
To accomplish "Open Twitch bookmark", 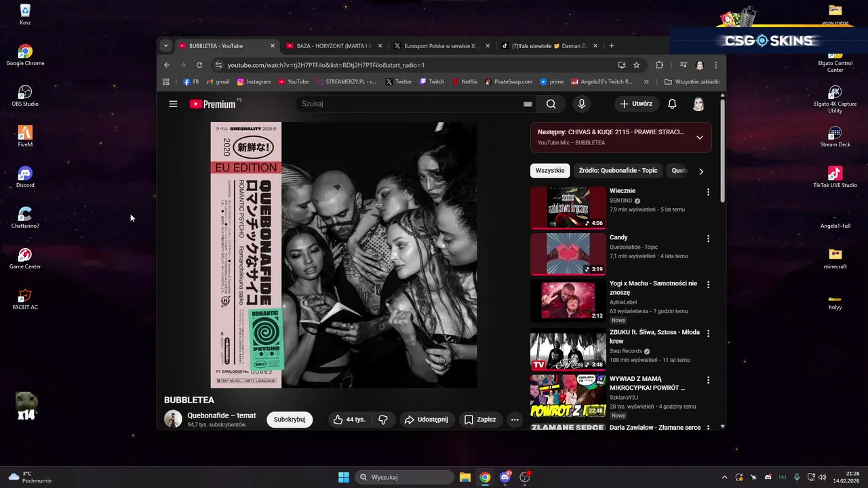I will [432, 81].
